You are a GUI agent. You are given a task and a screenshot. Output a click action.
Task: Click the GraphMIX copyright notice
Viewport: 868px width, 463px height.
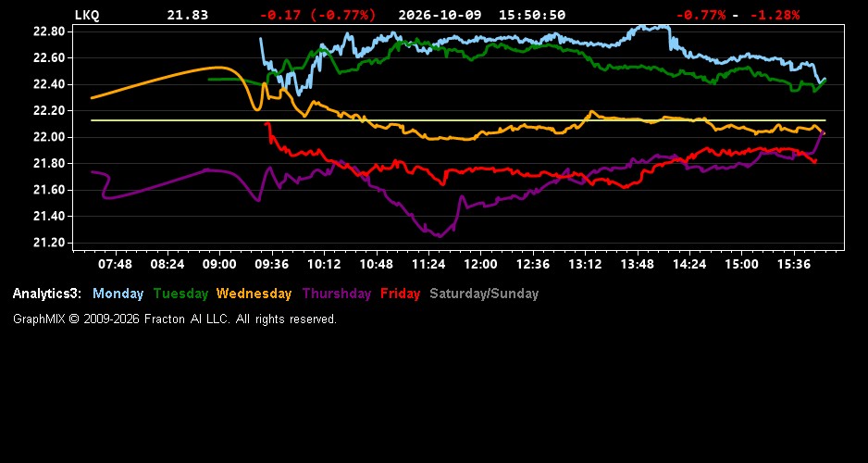click(x=175, y=319)
